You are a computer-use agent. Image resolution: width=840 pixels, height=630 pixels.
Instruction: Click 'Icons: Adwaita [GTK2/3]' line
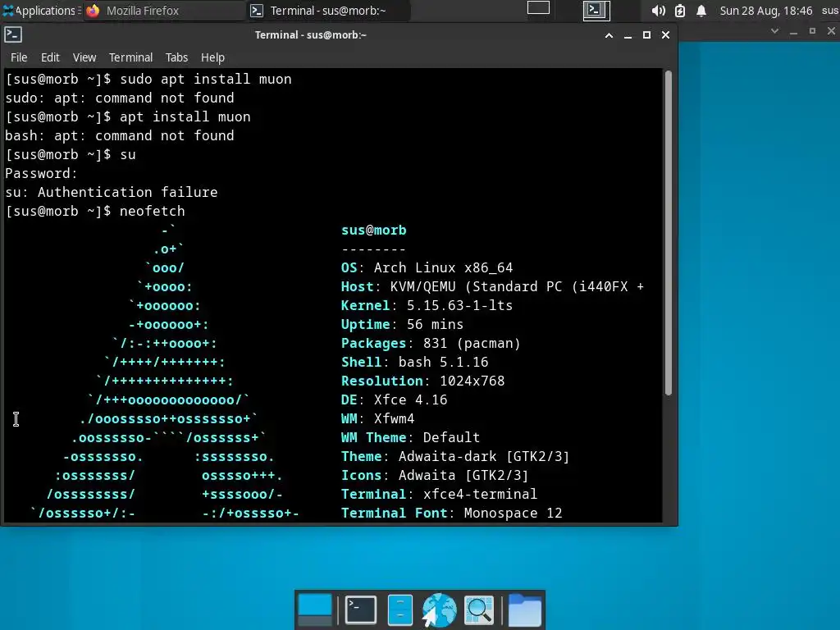click(x=435, y=476)
